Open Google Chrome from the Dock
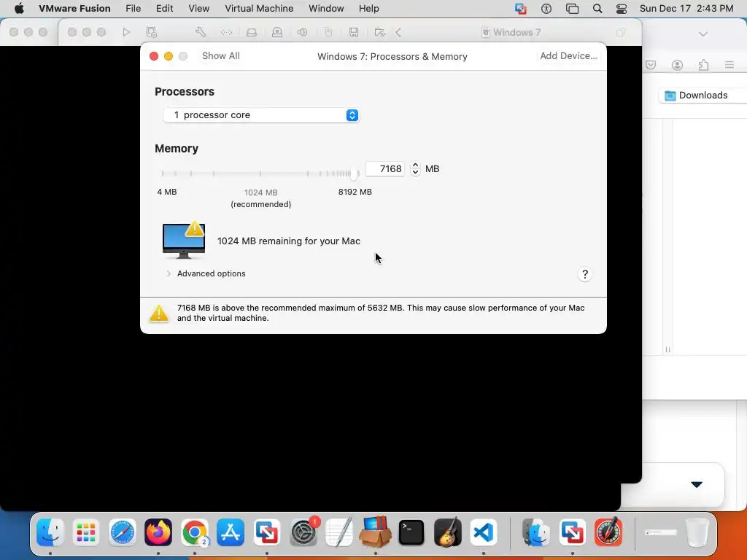Image resolution: width=747 pixels, height=560 pixels. click(194, 532)
